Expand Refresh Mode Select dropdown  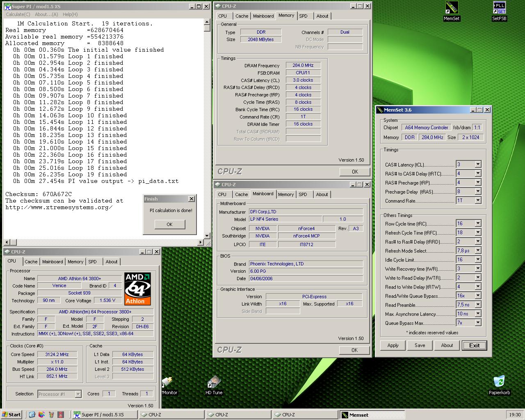click(x=478, y=251)
